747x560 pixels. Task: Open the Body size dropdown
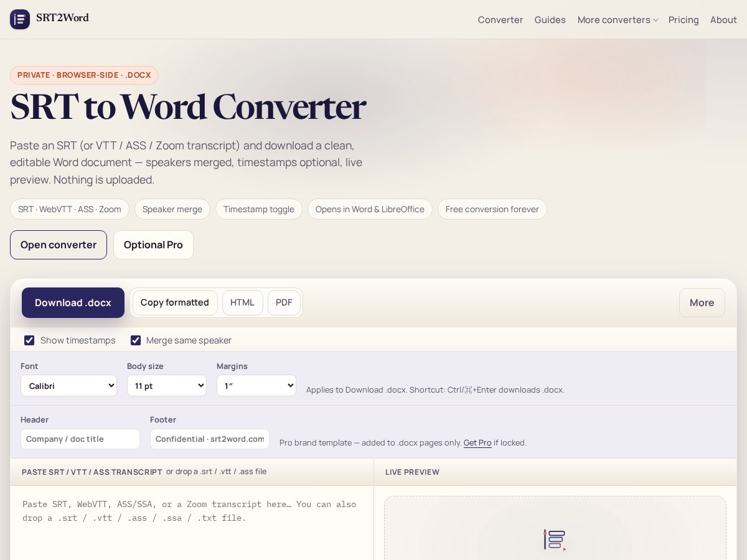point(167,386)
